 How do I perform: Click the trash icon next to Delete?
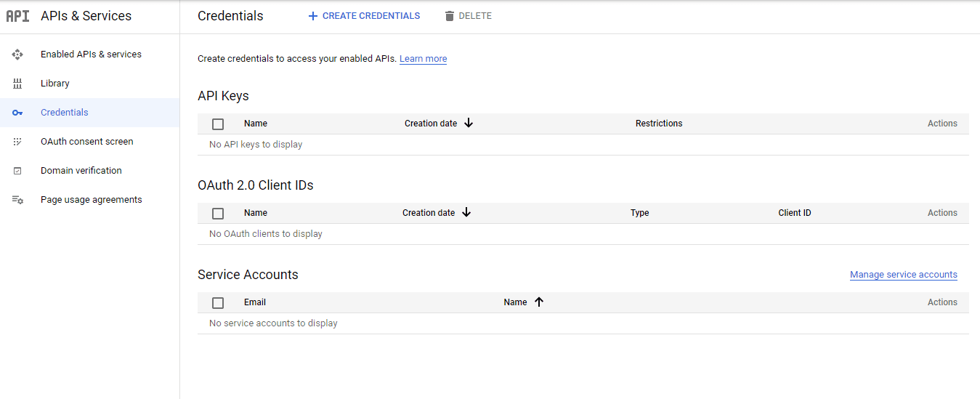tap(449, 16)
